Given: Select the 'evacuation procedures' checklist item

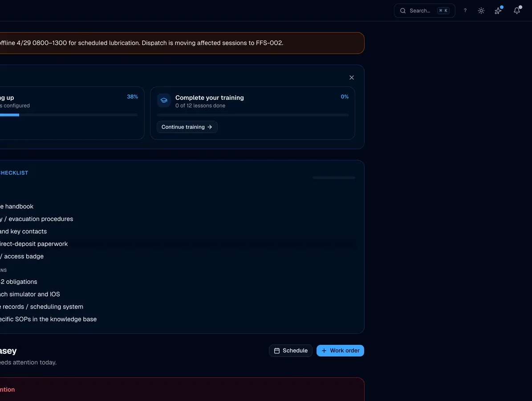Looking at the screenshot, I should (x=37, y=219).
